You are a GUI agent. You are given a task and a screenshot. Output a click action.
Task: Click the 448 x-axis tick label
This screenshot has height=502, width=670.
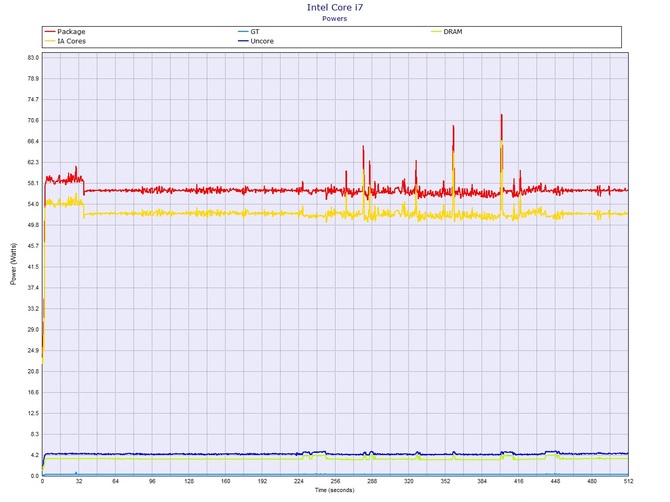tap(555, 481)
